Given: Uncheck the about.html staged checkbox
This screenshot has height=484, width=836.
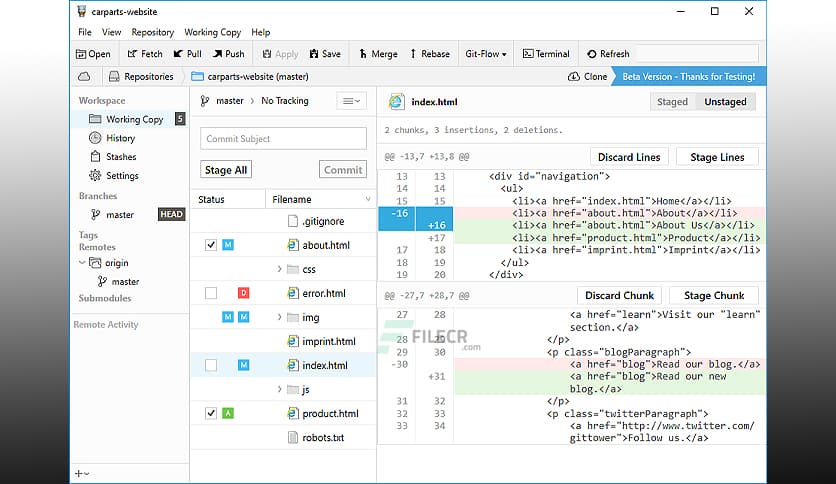Looking at the screenshot, I should (211, 245).
